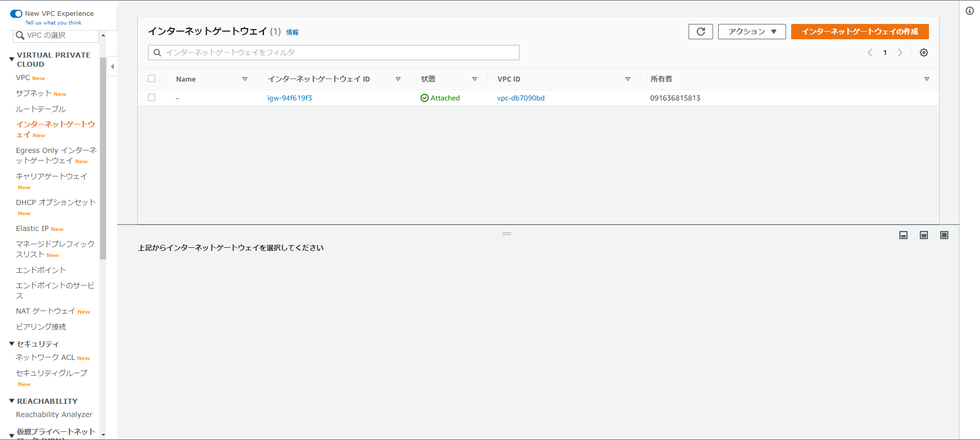
Task: Refresh the internet gateway list
Action: [700, 32]
